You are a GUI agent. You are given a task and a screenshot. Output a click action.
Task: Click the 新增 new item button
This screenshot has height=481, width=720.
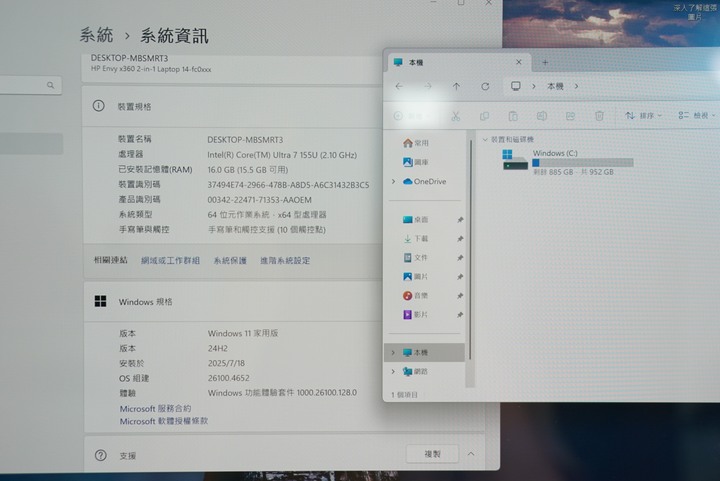tap(412, 116)
